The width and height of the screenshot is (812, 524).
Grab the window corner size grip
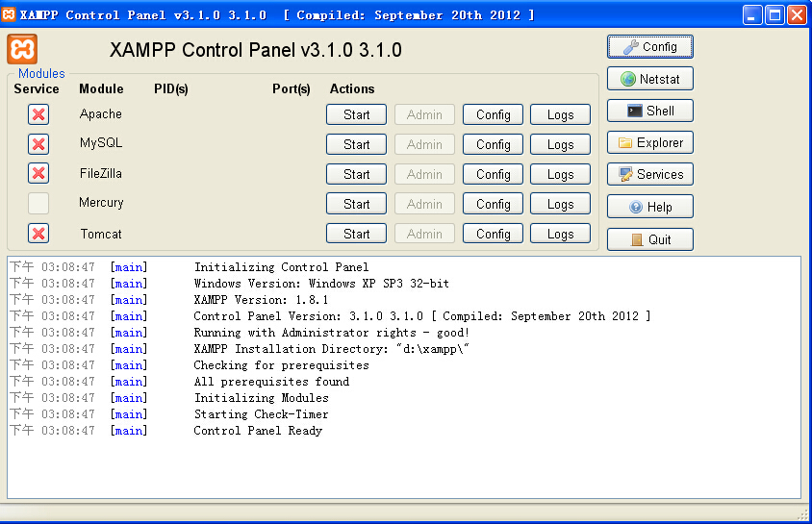pos(803,514)
